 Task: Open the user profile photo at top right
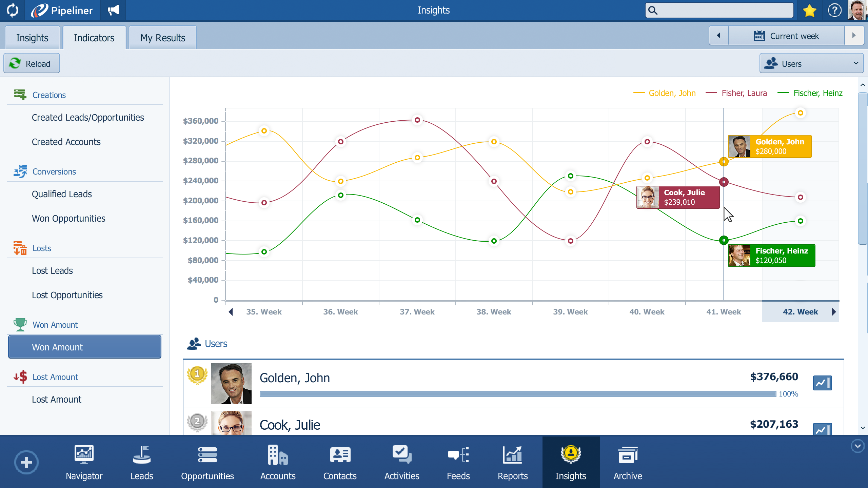(x=857, y=10)
